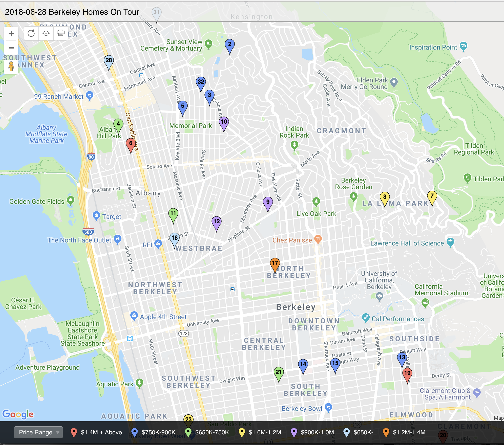Toggle $1.4M + Above legend filter
The height and width of the screenshot is (445, 504).
click(96, 432)
